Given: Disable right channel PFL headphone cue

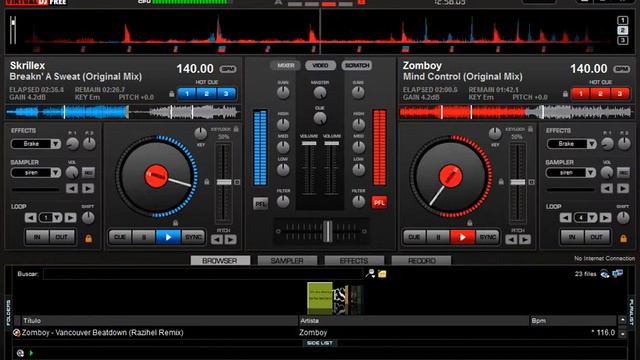Looking at the screenshot, I should tap(379, 202).
